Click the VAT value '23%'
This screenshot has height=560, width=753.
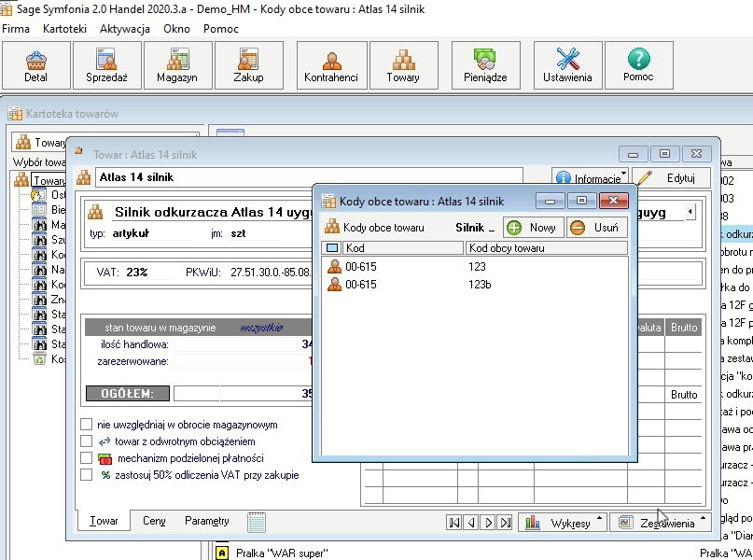pyautogui.click(x=137, y=273)
